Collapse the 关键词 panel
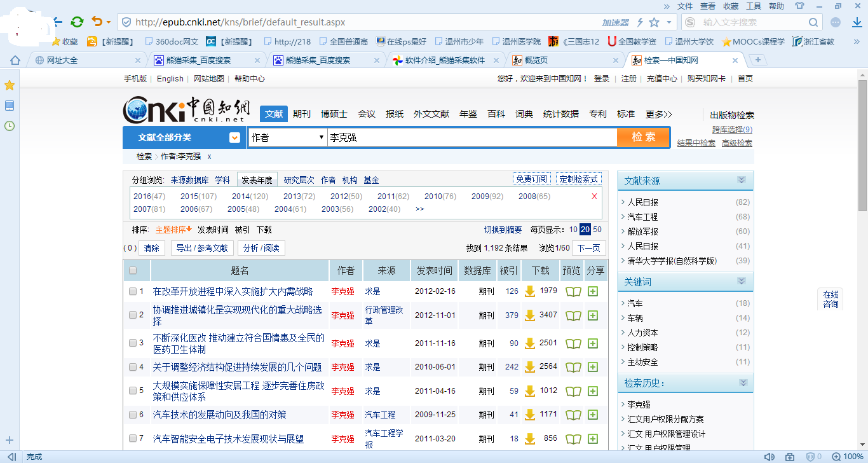This screenshot has width=868, height=463. tap(742, 282)
